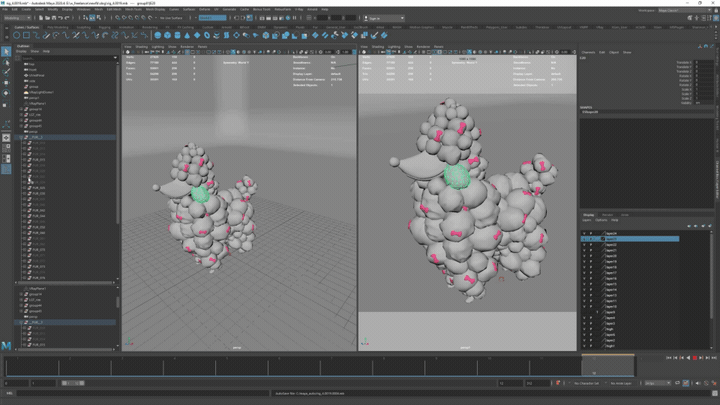Click the Open Scene icon
Viewport: 720px width, 405px height.
coord(47,18)
